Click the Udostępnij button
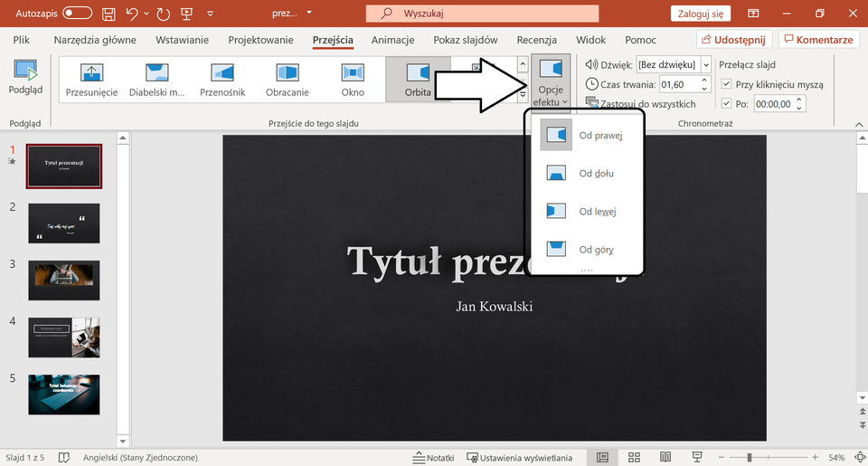The height and width of the screenshot is (466, 868). pyautogui.click(x=734, y=39)
